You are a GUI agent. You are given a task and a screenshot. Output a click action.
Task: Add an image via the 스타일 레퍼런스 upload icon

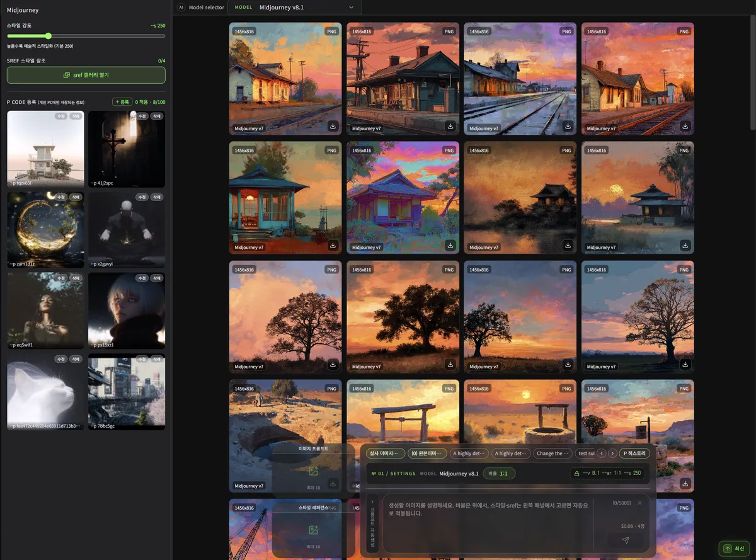313,530
